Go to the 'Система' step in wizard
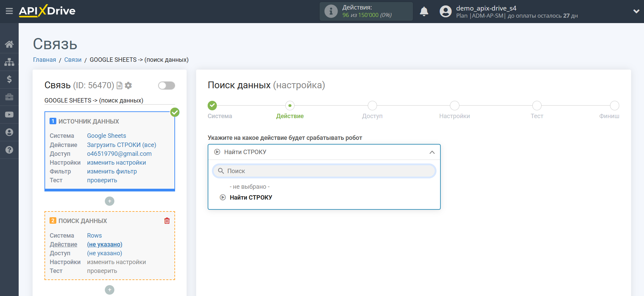The image size is (644, 296). tap(212, 106)
